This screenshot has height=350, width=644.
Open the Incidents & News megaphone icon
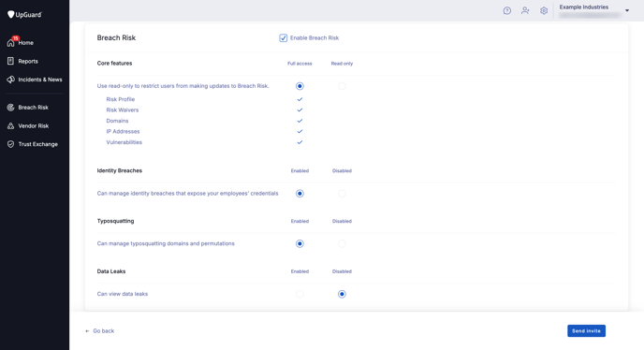(x=10, y=80)
